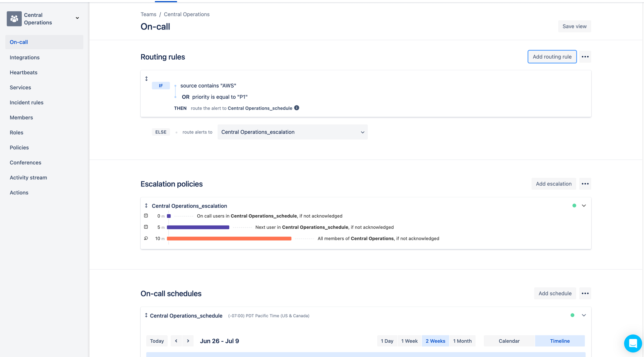Click the drag handle on Central Operations_escalation
This screenshot has width=644, height=357.
tap(146, 205)
